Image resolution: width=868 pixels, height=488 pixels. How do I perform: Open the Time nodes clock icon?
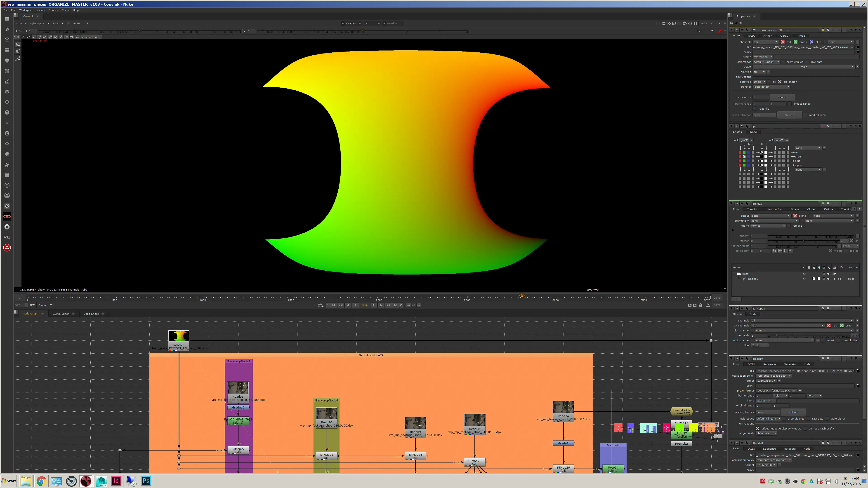[7, 40]
